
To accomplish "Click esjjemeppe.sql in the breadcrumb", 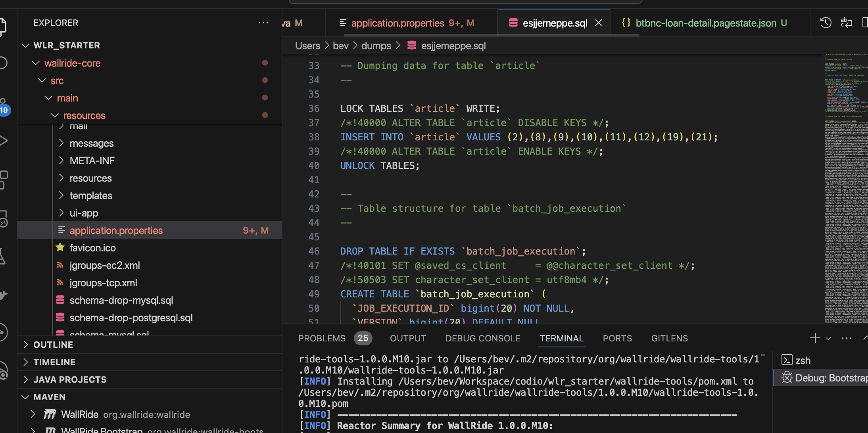I will tap(453, 46).
